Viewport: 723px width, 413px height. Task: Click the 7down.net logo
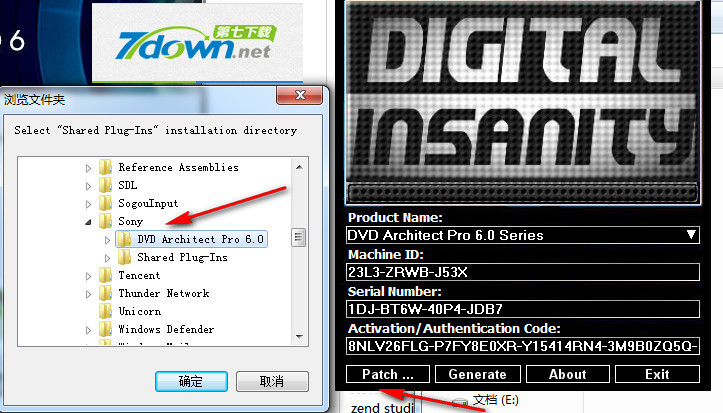pyautogui.click(x=197, y=43)
